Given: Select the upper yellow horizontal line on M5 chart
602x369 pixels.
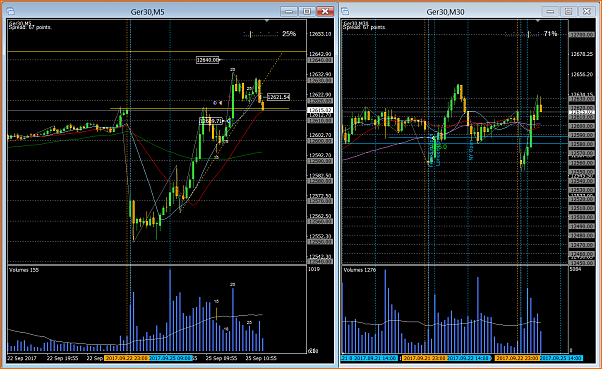Looking at the screenshot, I should point(157,51).
